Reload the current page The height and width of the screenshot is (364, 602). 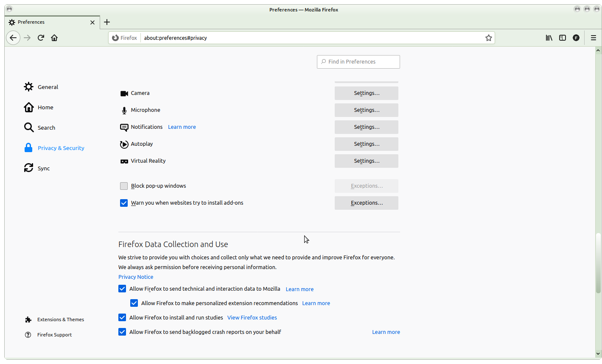click(x=41, y=38)
